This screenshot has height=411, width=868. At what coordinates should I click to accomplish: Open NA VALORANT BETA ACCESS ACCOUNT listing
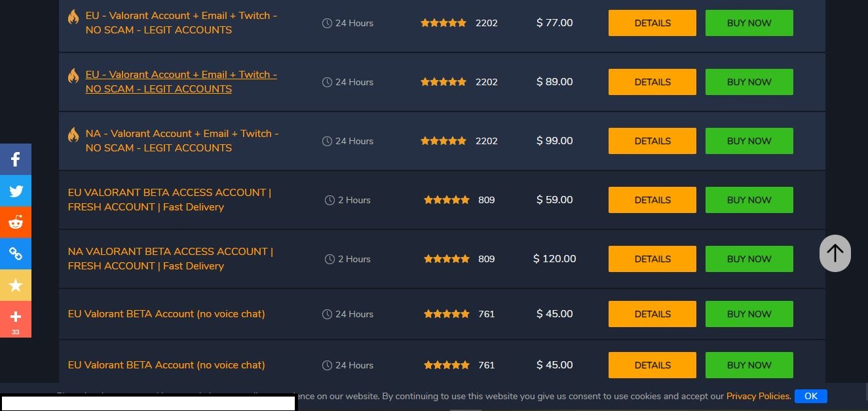[170, 259]
